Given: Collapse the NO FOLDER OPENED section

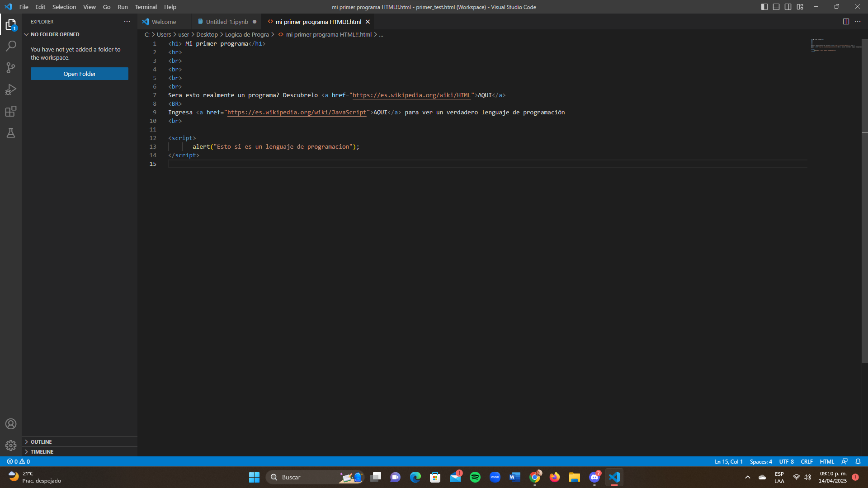Looking at the screenshot, I should 80,34.
